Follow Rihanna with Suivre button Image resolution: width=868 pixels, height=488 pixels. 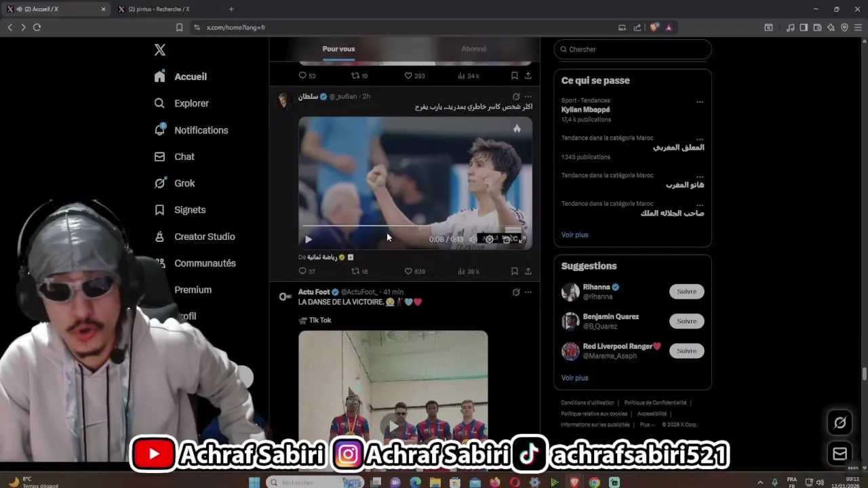point(687,291)
